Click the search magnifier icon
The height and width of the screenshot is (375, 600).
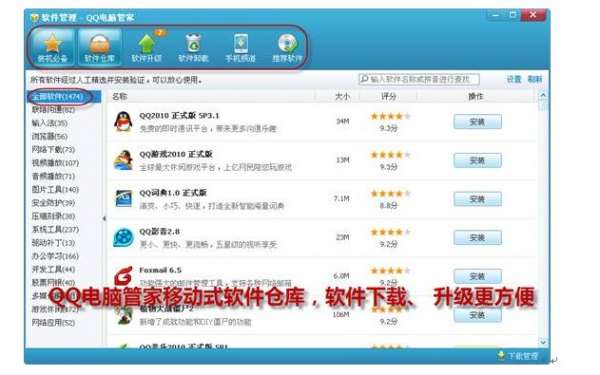[x=364, y=79]
